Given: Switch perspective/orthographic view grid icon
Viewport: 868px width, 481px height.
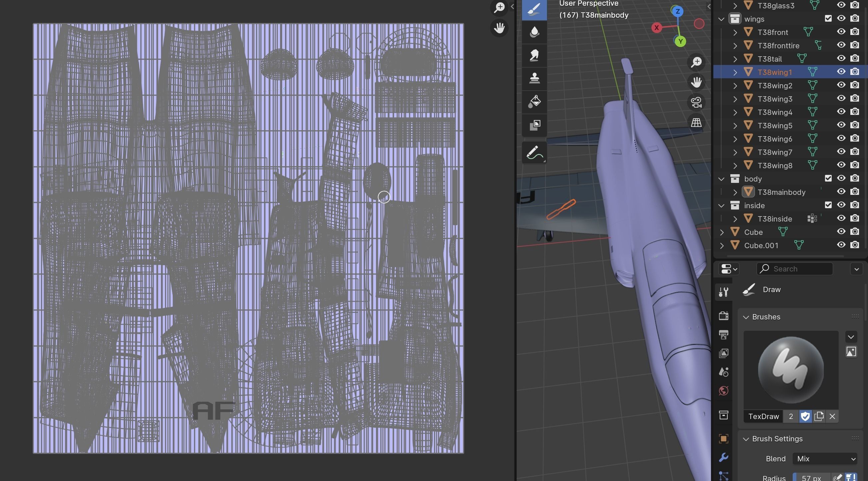Looking at the screenshot, I should [696, 123].
